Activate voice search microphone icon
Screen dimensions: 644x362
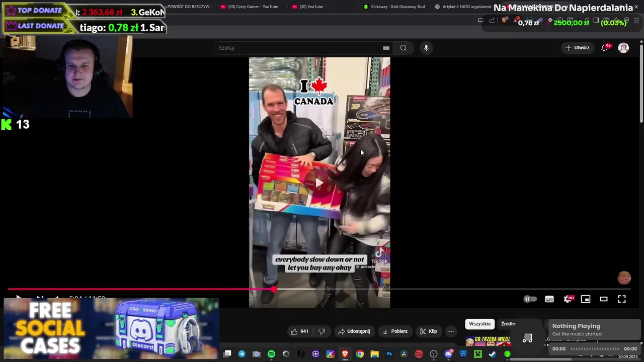tap(426, 48)
